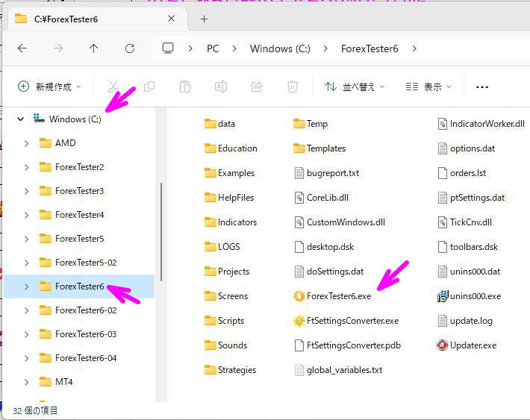This screenshot has height=420, width=530.
Task: Expand the ForexTester6 folder in sidebar
Action: click(27, 286)
